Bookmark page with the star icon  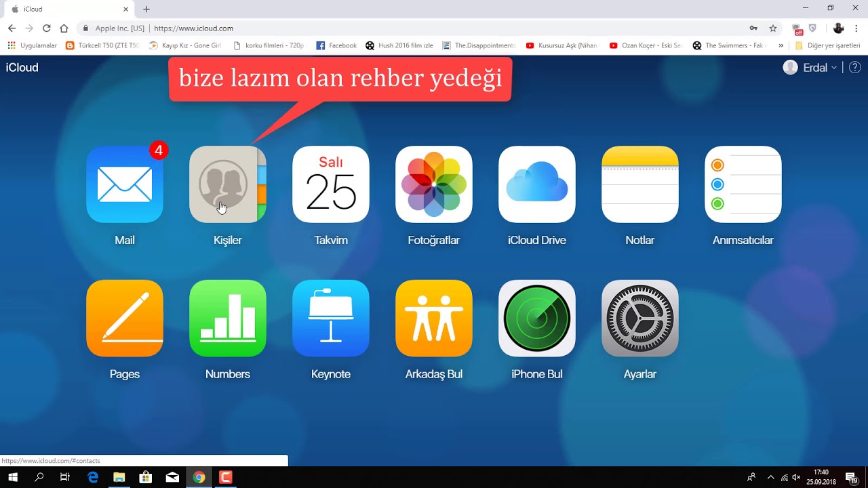point(773,28)
